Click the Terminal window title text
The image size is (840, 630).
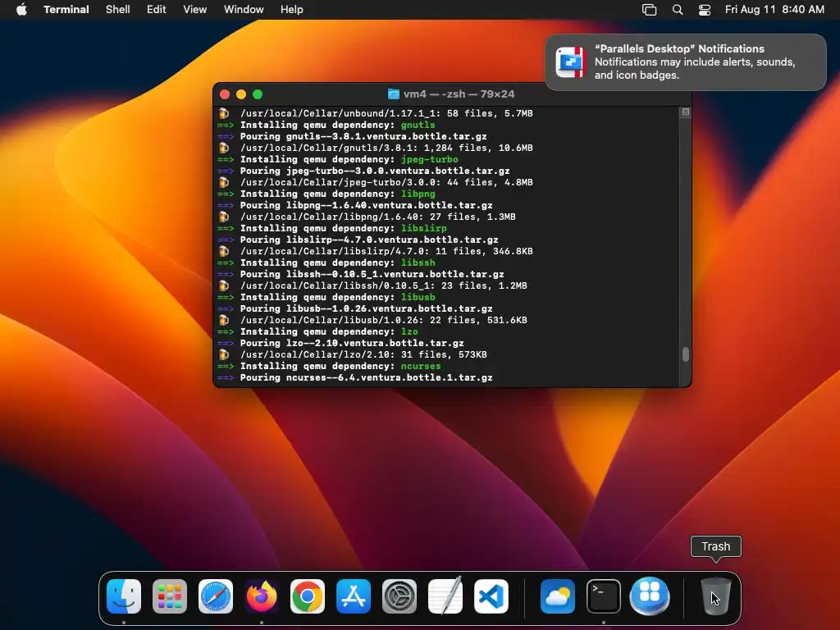tap(459, 94)
